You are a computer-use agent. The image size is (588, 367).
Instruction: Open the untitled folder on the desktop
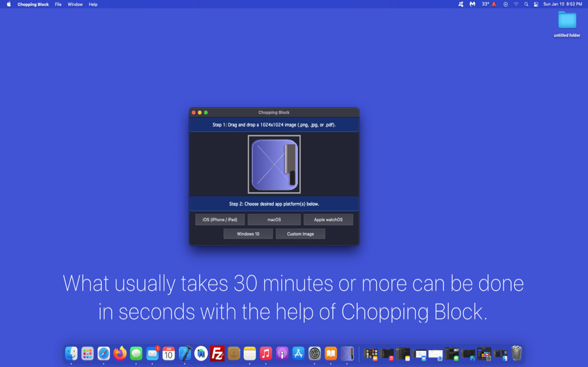[x=567, y=24]
